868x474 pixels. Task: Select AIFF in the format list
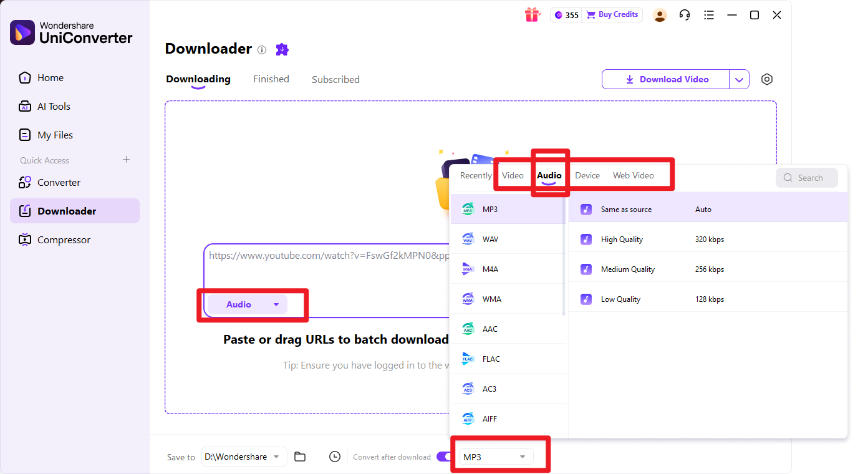point(508,418)
